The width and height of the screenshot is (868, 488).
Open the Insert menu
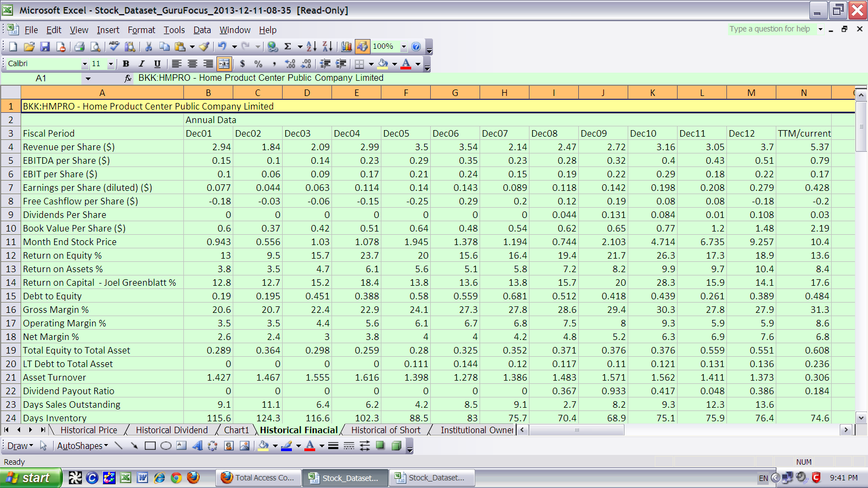click(x=108, y=30)
